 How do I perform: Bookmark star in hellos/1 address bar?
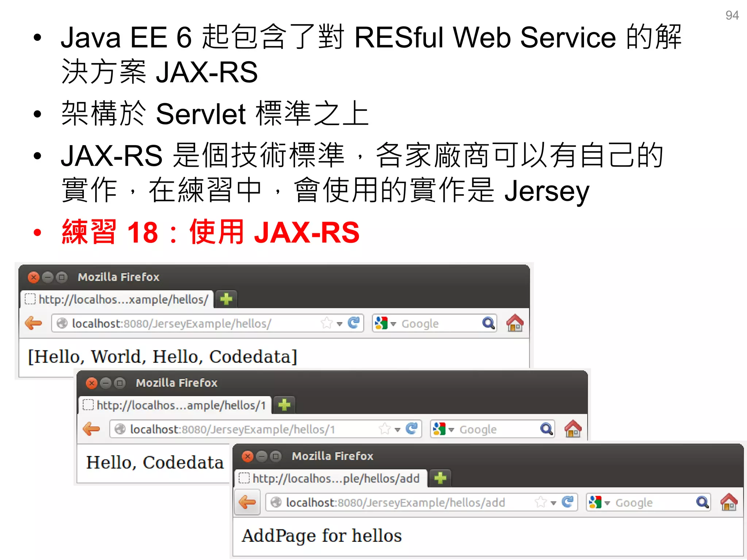(x=385, y=429)
